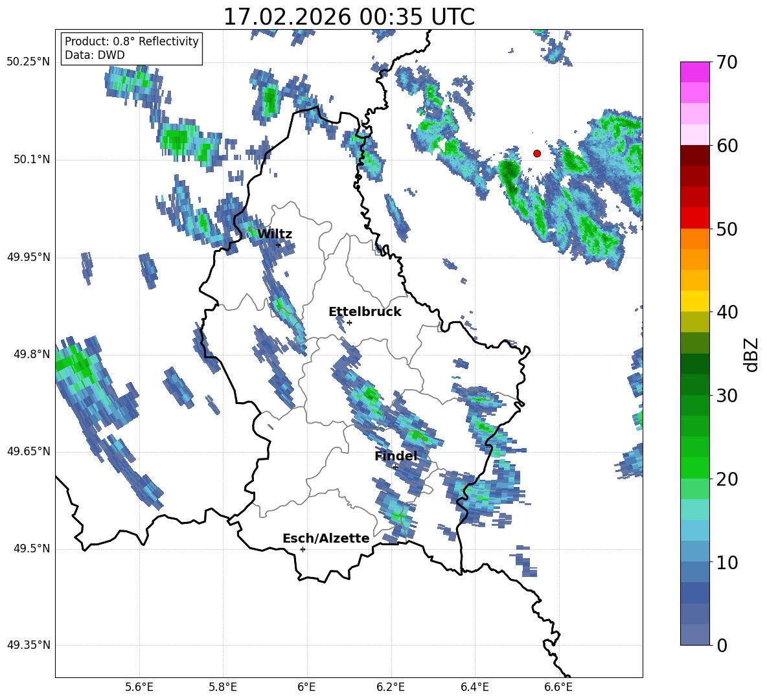Click the 50 tick on the colorbar

click(726, 229)
